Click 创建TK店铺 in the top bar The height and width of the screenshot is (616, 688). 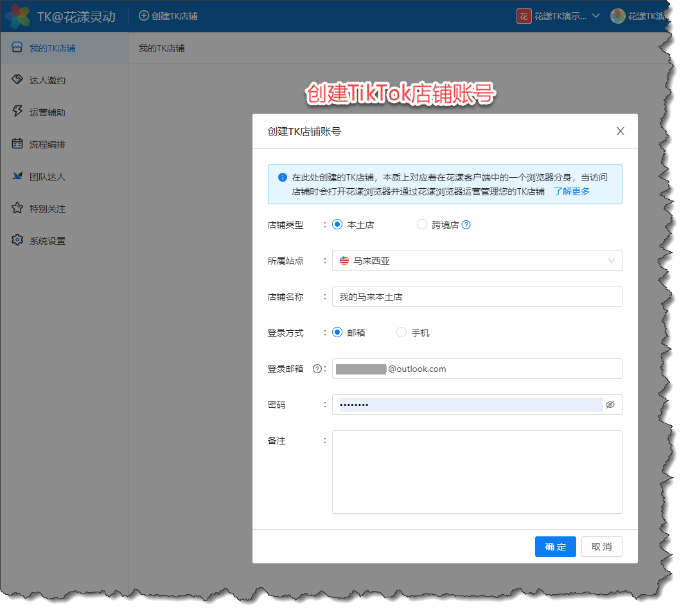click(168, 16)
